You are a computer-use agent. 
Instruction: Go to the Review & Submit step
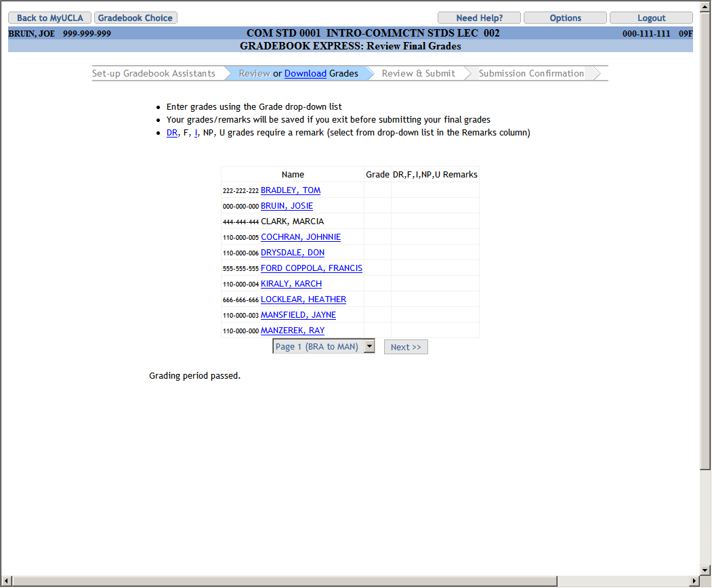click(x=418, y=73)
